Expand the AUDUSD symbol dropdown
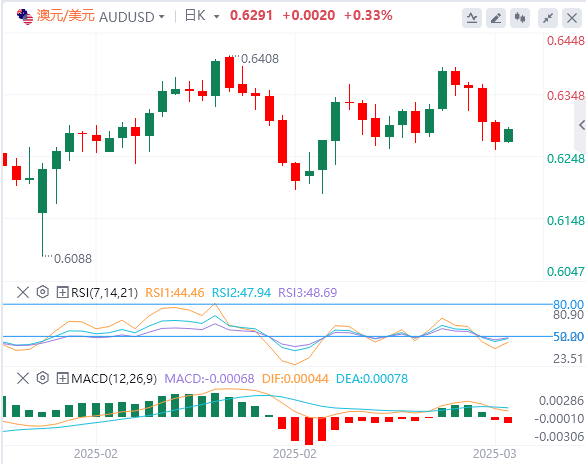This screenshot has height=464, width=586. [162, 16]
